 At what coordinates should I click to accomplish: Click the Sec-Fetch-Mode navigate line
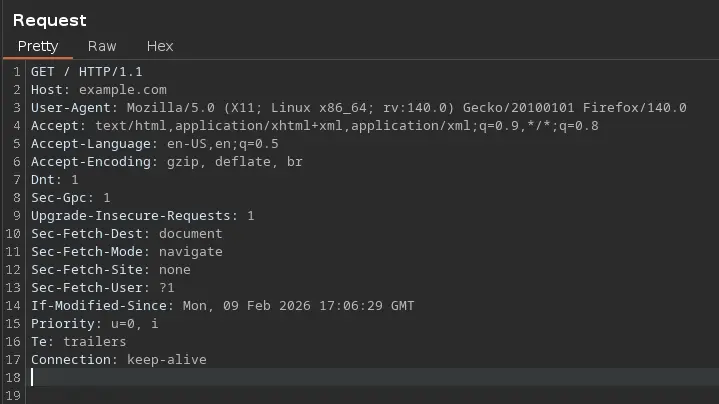coord(126,252)
